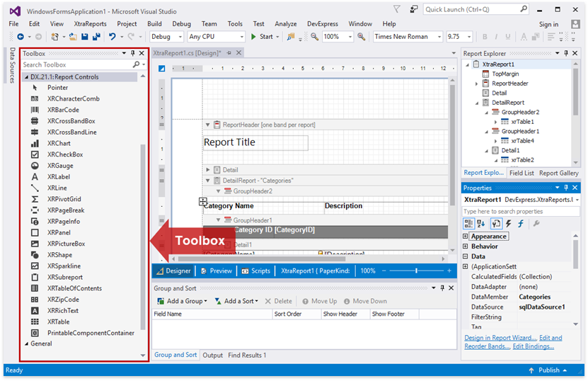Select the XRCheckBox control in Toolbox

[x=65, y=154]
